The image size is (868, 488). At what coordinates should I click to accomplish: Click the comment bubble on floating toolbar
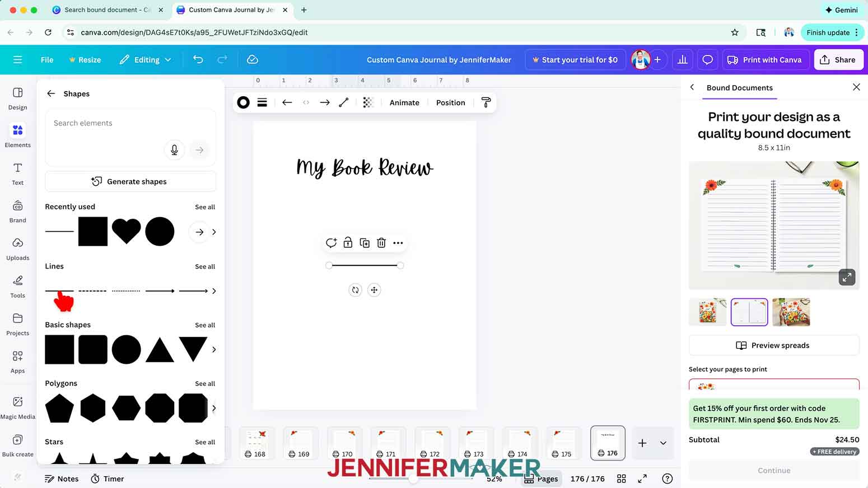click(x=331, y=242)
